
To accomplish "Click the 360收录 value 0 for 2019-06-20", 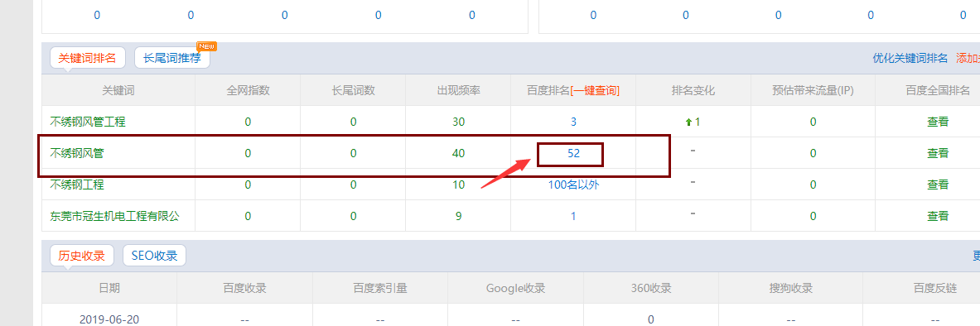I will (650, 319).
